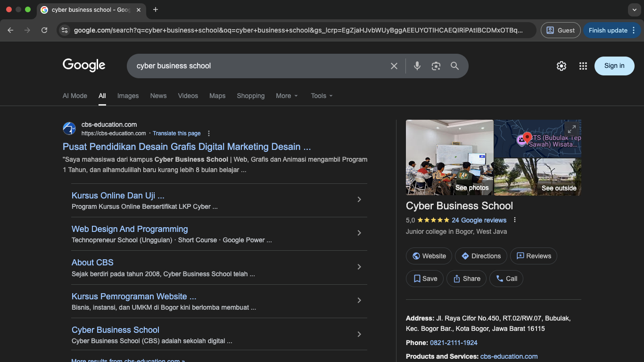The height and width of the screenshot is (362, 644).
Task: Click the Sign in button
Action: pyautogui.click(x=614, y=66)
